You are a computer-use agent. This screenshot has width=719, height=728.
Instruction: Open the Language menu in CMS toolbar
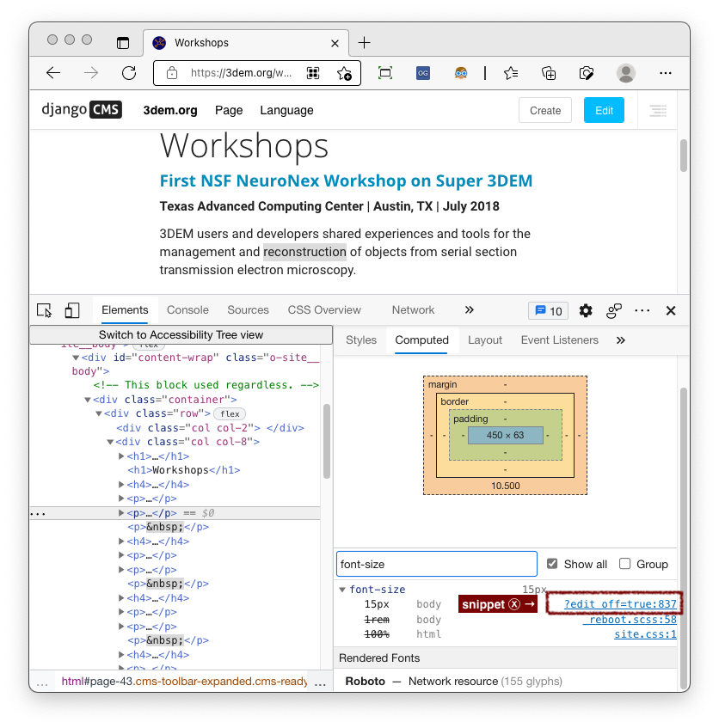tap(286, 111)
